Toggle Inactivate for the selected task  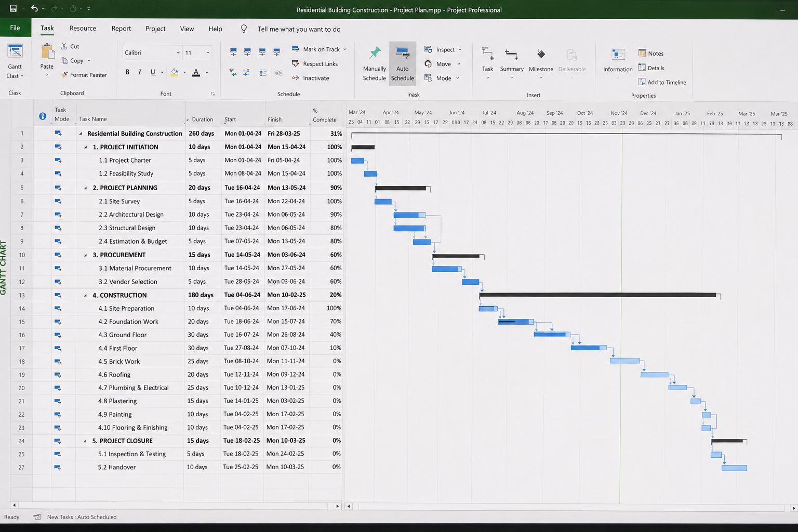310,78
